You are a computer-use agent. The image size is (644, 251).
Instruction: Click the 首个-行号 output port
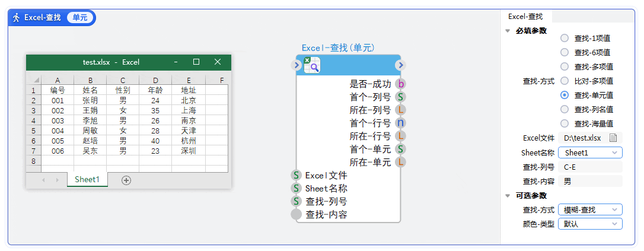tap(401, 123)
